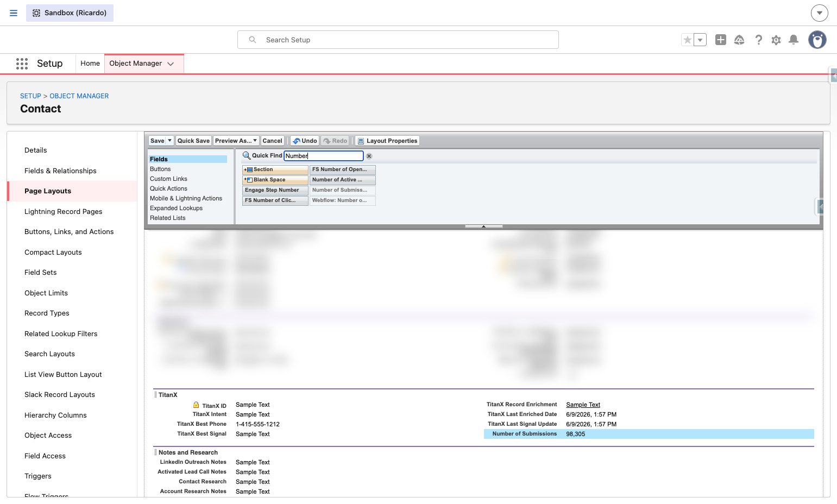Viewport: 837px width, 504px height.
Task: Open the dropdown arrow in top-right corner
Action: (x=820, y=13)
